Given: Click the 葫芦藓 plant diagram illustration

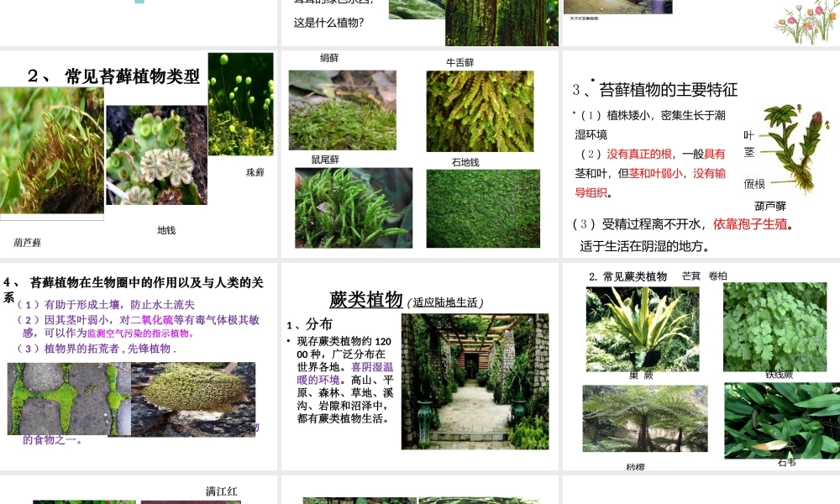Looking at the screenshot, I should [793, 149].
